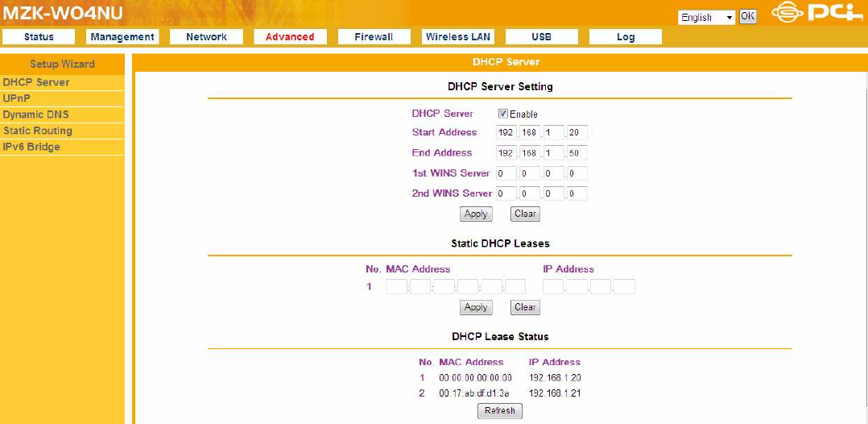
Task: Select MAC address 00:00:00:00:00:00
Action: point(476,378)
